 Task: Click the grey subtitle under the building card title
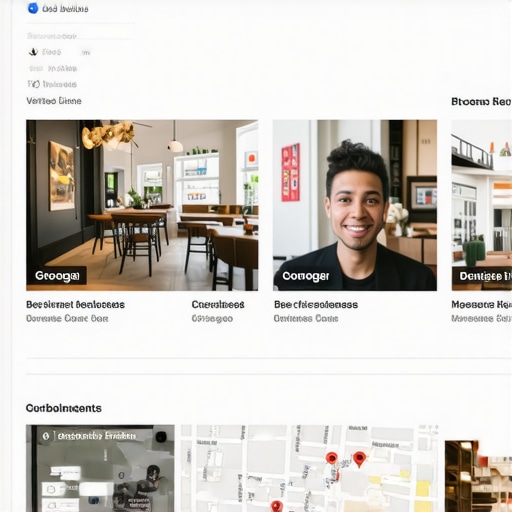coord(482,318)
